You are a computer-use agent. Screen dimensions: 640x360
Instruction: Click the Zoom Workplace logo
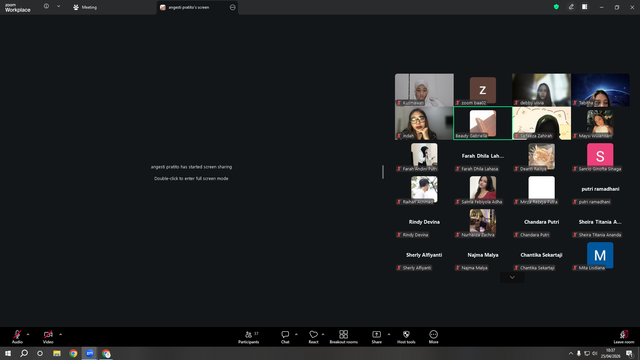pos(18,8)
